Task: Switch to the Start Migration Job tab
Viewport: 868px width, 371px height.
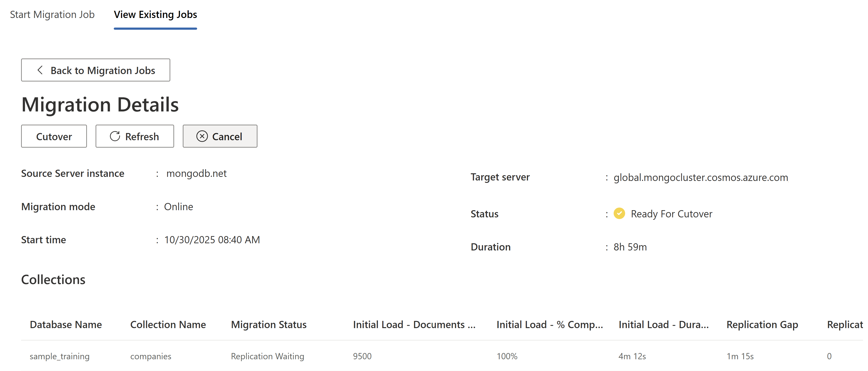Action: tap(52, 15)
